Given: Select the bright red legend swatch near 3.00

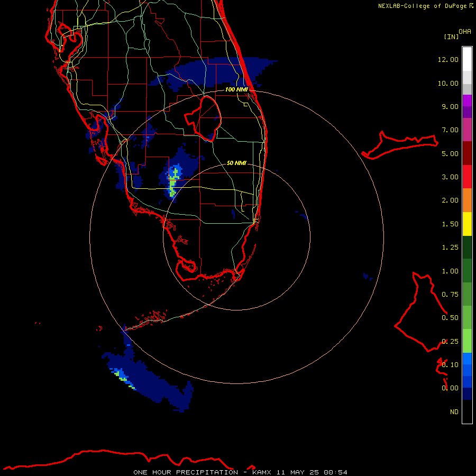Looking at the screenshot, I should coord(467,177).
